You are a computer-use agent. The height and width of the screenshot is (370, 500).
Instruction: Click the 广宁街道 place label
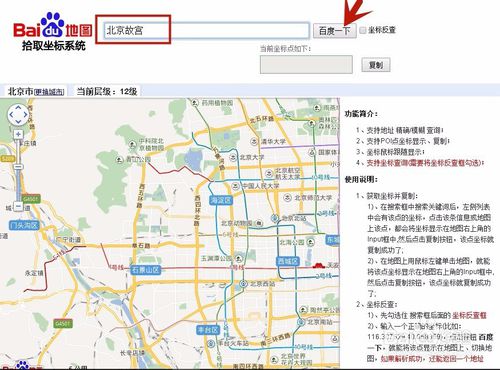click(69, 239)
